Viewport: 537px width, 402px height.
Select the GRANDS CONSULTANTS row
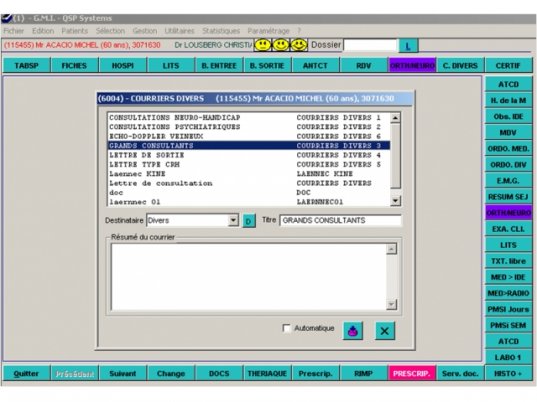coord(249,146)
